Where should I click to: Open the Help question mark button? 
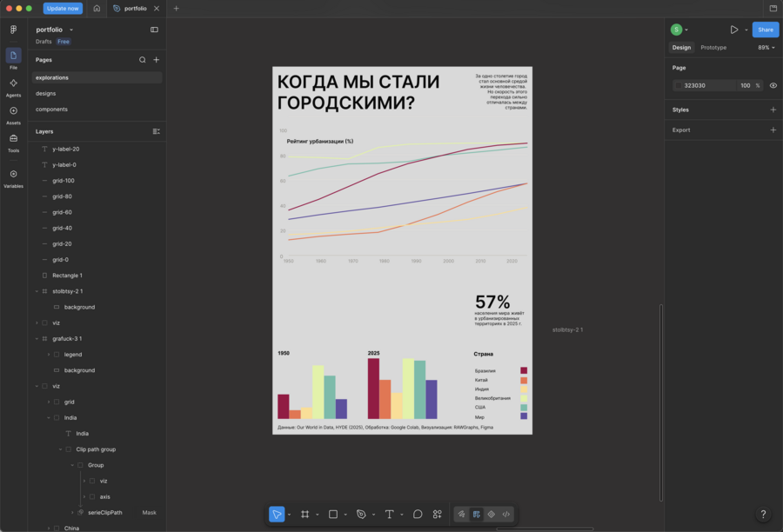click(763, 514)
